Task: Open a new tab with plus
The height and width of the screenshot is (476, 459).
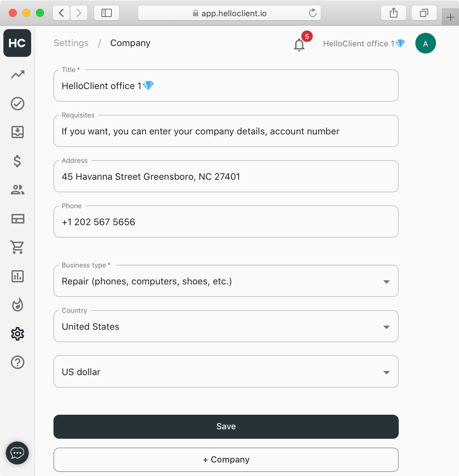Action: point(451,17)
